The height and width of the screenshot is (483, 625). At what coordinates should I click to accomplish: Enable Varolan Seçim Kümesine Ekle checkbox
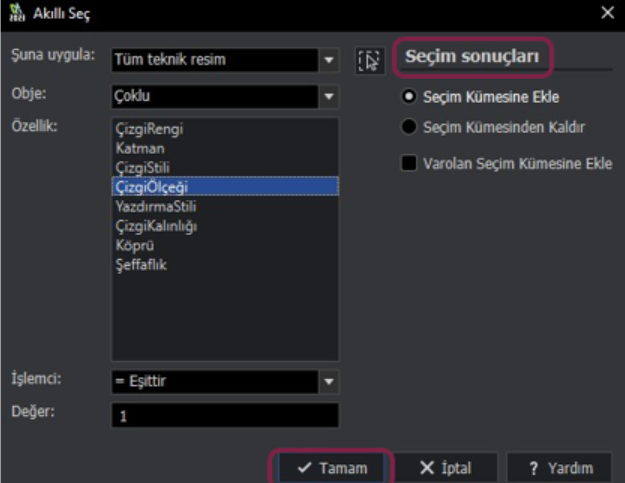click(x=408, y=163)
